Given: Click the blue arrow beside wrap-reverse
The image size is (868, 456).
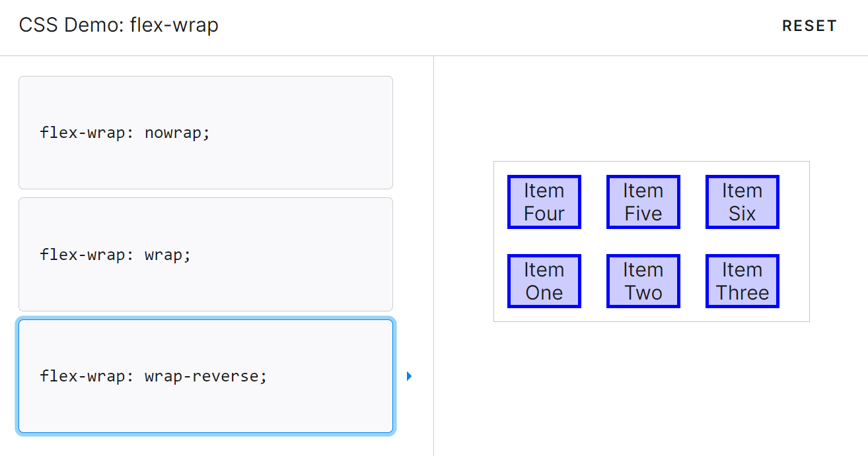Looking at the screenshot, I should point(410,376).
